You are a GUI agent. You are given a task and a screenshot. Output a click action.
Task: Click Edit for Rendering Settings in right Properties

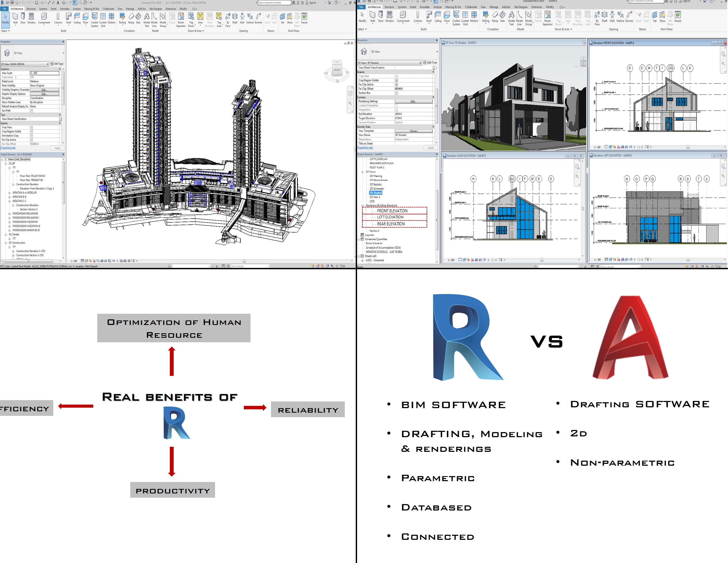point(414,102)
